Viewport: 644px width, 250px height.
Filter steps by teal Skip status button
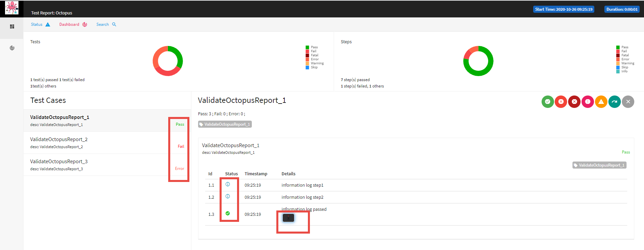point(615,102)
